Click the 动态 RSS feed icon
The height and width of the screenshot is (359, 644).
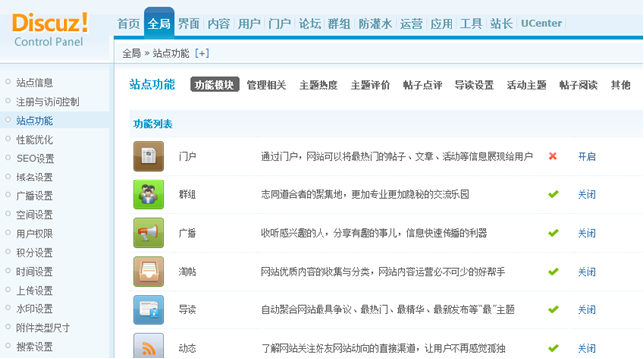tap(148, 346)
